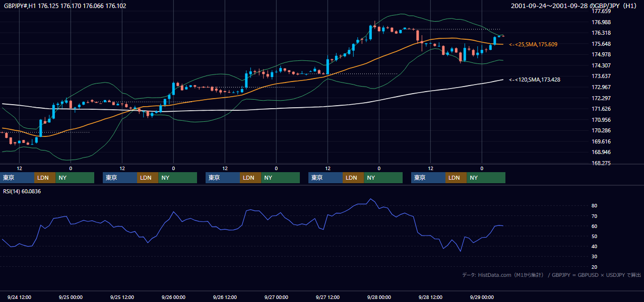Click price axis value 168.946
The width and height of the screenshot is (644, 302).
click(601, 152)
